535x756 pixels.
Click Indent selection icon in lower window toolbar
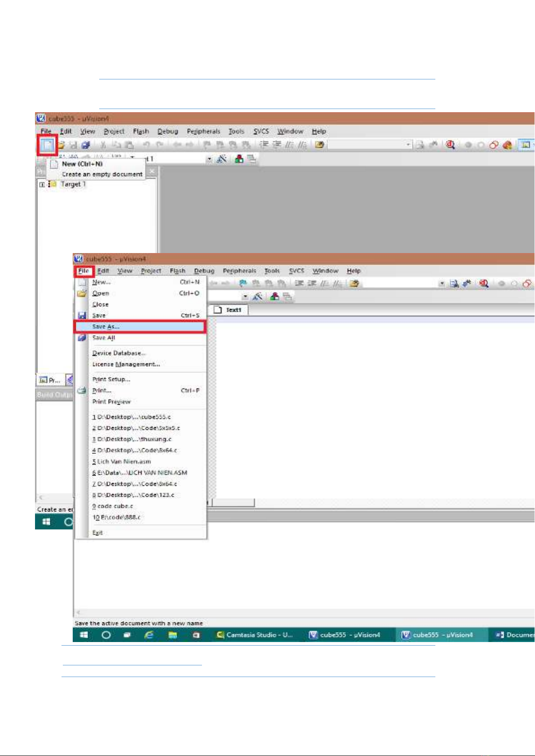point(299,284)
